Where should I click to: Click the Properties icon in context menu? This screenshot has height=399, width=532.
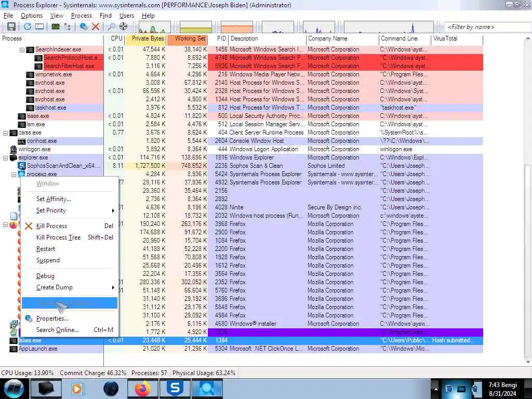pyautogui.click(x=29, y=318)
